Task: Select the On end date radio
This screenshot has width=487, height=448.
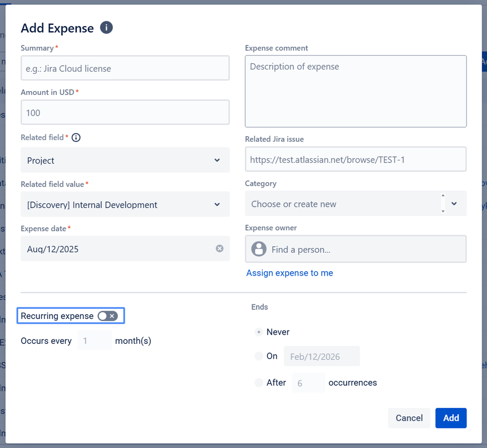Action: (259, 356)
